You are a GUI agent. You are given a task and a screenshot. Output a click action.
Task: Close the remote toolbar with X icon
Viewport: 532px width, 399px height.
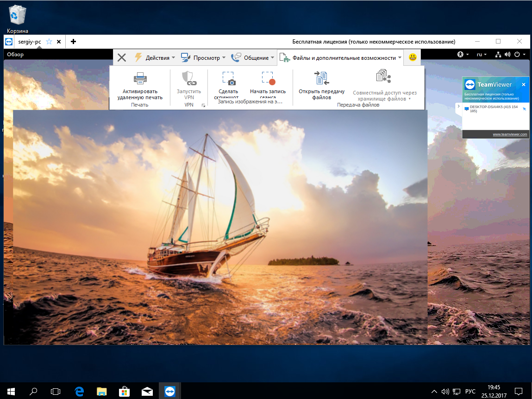(x=122, y=58)
